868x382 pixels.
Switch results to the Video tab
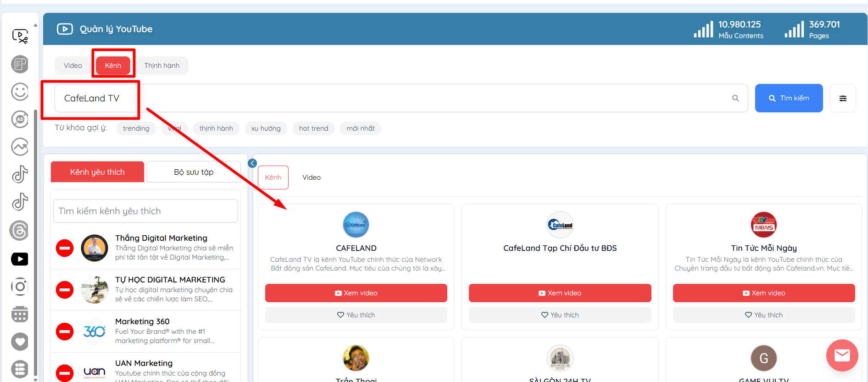click(312, 177)
